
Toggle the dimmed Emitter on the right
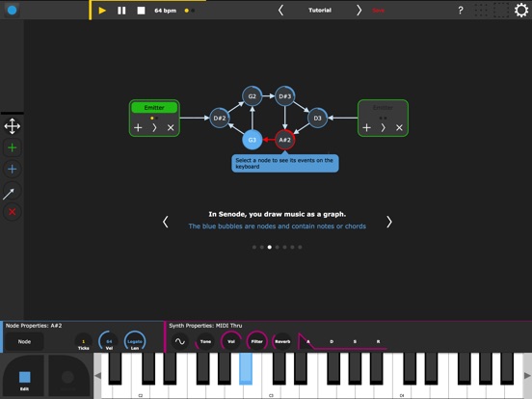coord(383,108)
